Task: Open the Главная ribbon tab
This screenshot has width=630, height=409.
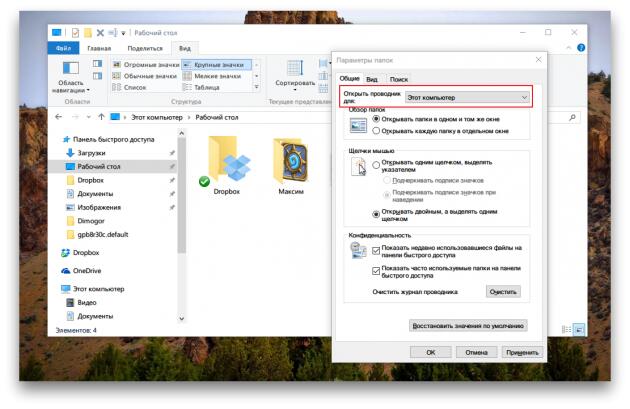Action: [x=100, y=48]
